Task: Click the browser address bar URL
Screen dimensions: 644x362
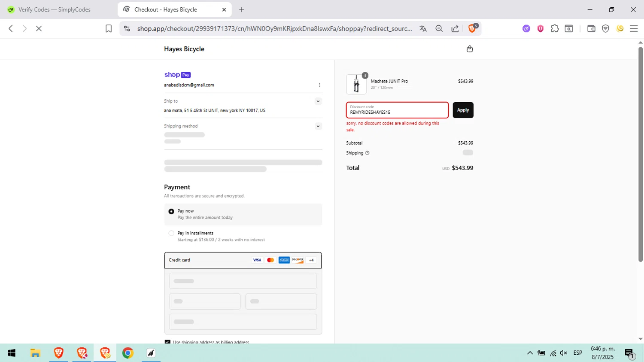Action: pyautogui.click(x=275, y=29)
